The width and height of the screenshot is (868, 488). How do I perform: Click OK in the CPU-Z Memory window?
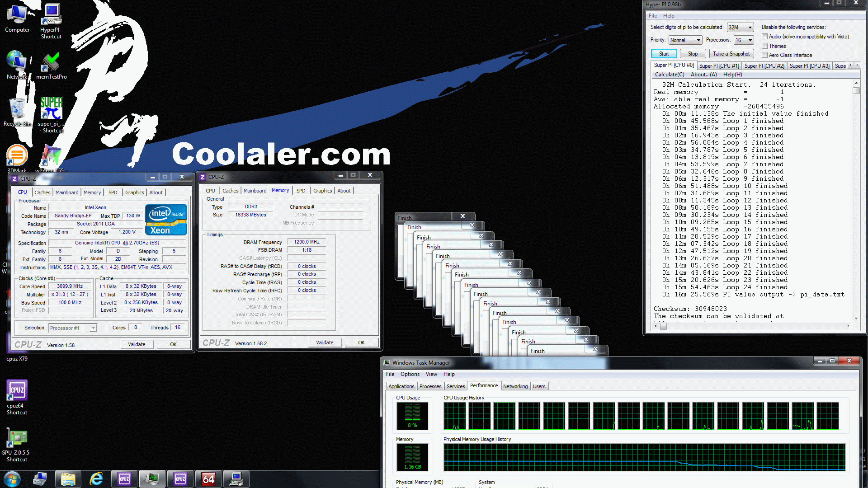[361, 343]
